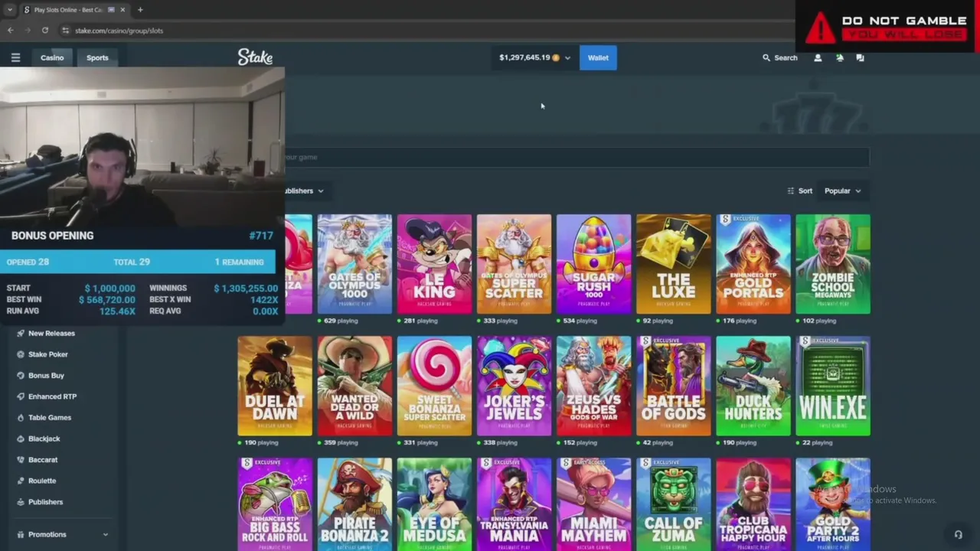Screen dimensions: 980x551
Task: Click the game search input field
Action: click(577, 157)
